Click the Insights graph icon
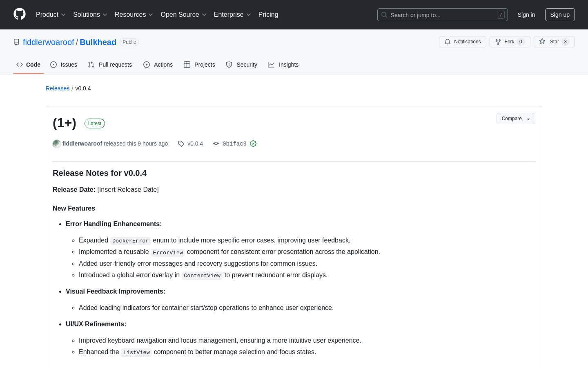The image size is (588, 368). [x=271, y=65]
